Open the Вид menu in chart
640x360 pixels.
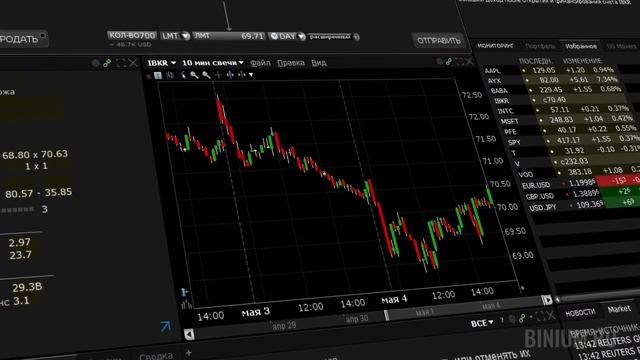319,63
